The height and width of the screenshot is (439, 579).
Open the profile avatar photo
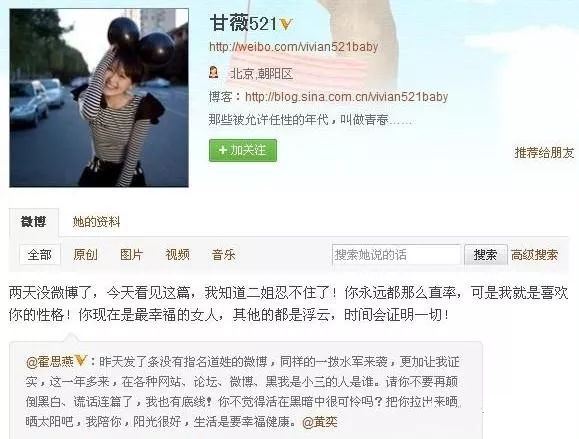coord(99,97)
